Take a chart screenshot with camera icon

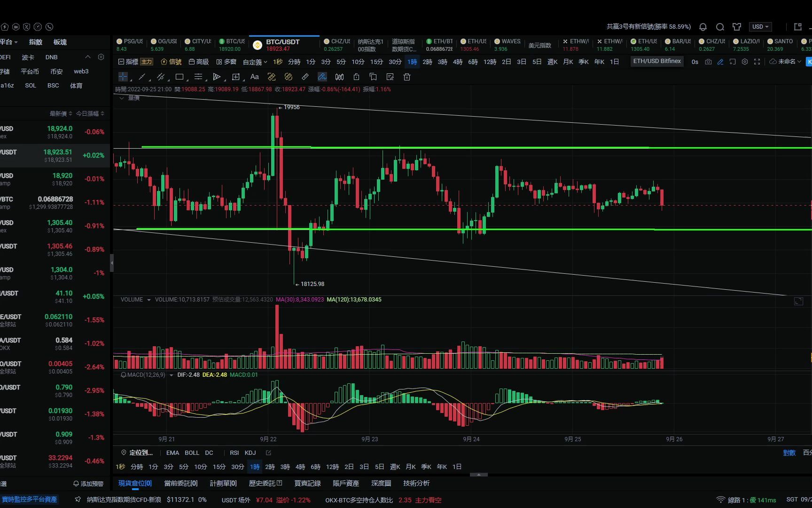pyautogui.click(x=708, y=62)
